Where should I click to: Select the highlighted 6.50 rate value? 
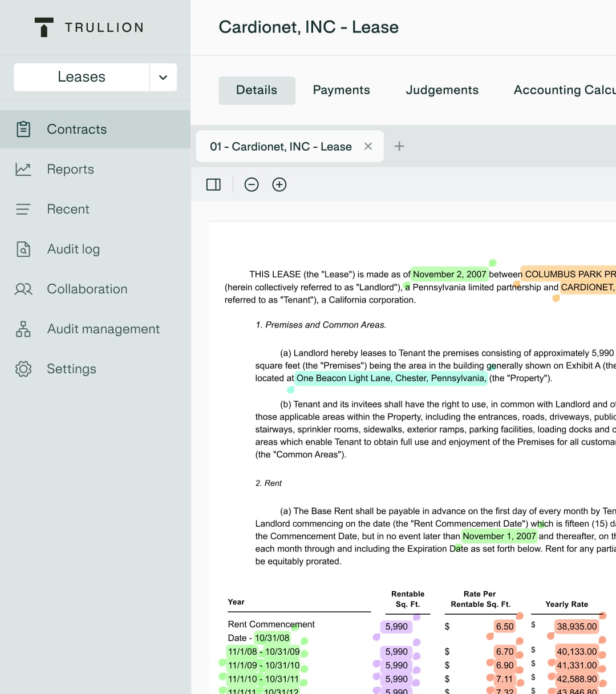pyautogui.click(x=504, y=626)
